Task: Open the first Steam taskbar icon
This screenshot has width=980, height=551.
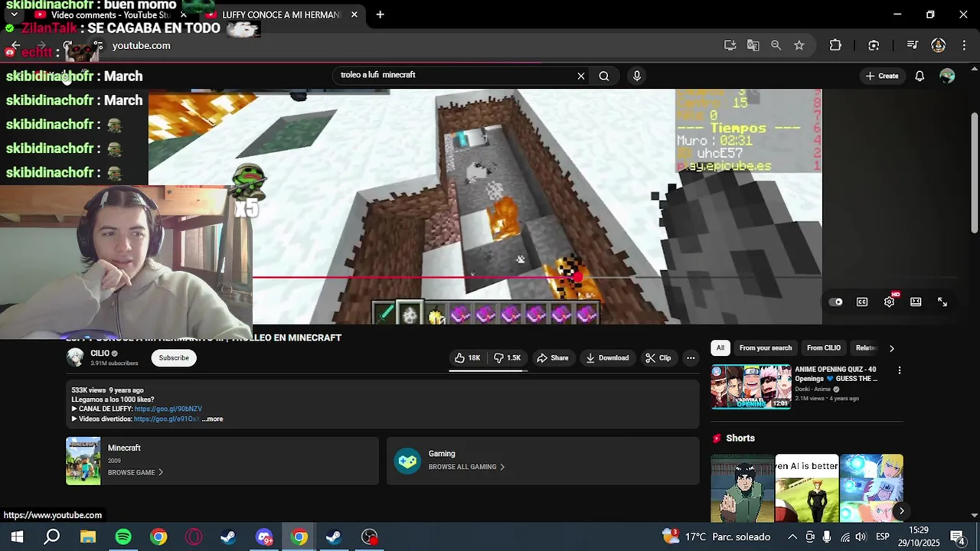Action: [228, 537]
